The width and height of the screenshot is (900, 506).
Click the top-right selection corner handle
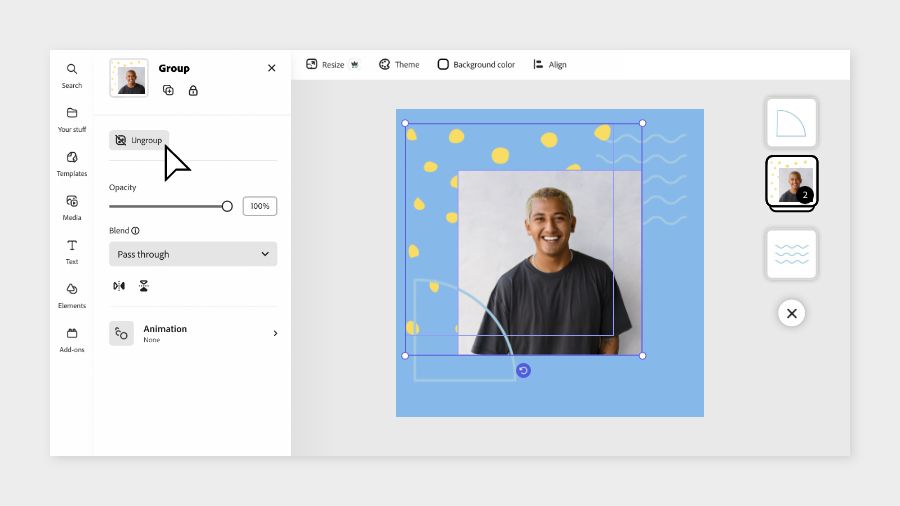tap(642, 123)
